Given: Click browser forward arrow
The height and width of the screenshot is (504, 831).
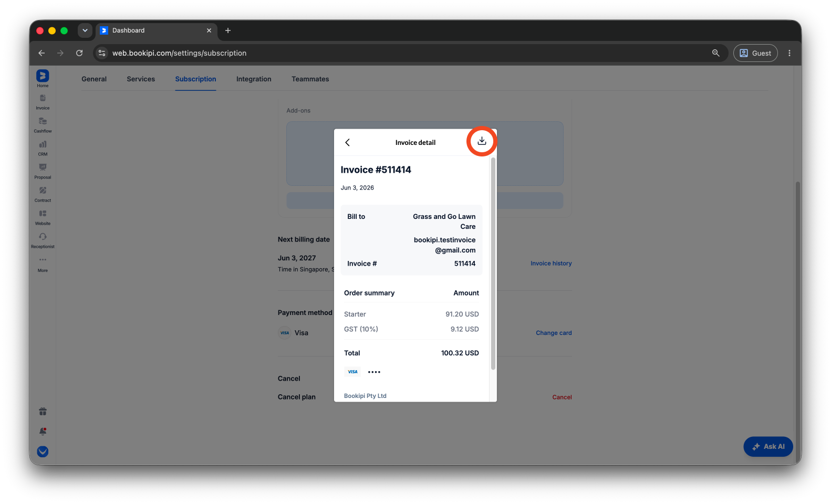Looking at the screenshot, I should [60, 53].
